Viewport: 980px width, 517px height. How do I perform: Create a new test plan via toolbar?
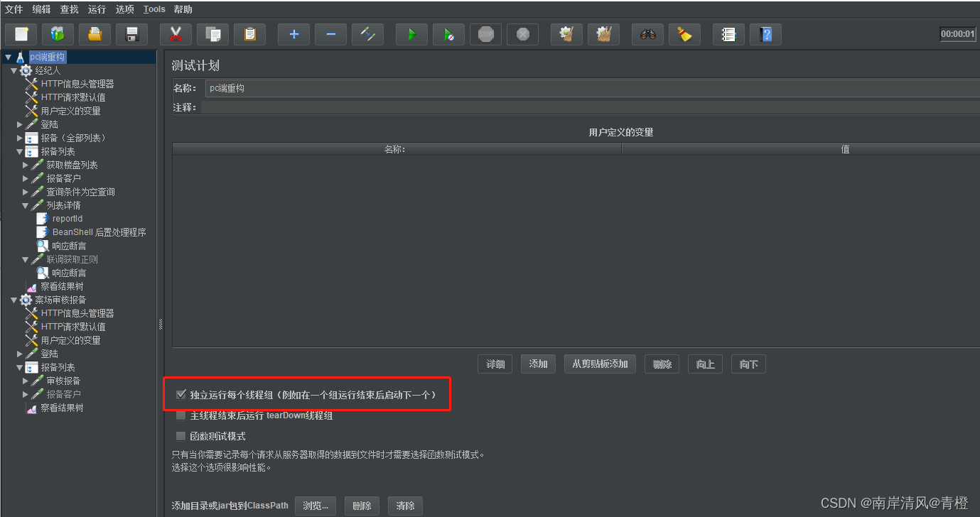point(21,34)
